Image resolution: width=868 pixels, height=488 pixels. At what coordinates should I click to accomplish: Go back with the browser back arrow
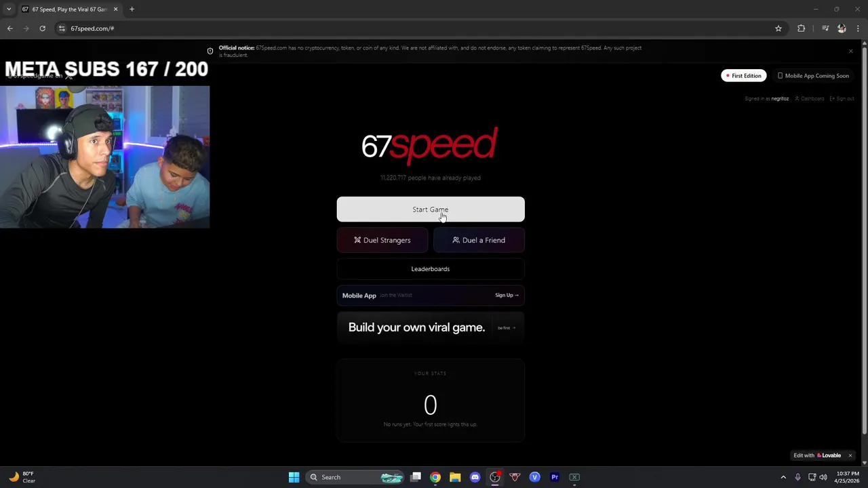pos(9,28)
